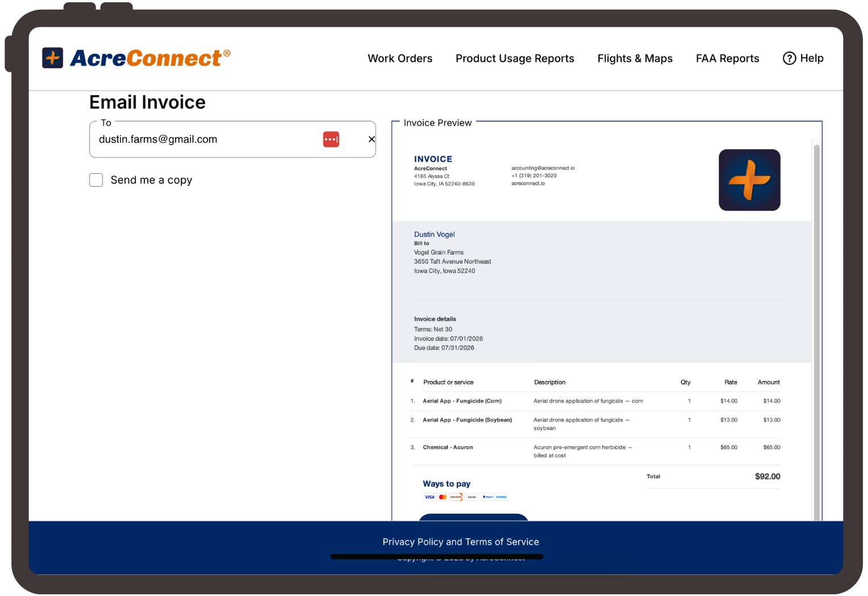Click 'accounting@acreconnect.io' email text
Viewport: 868px width, 596px height.
tap(543, 168)
